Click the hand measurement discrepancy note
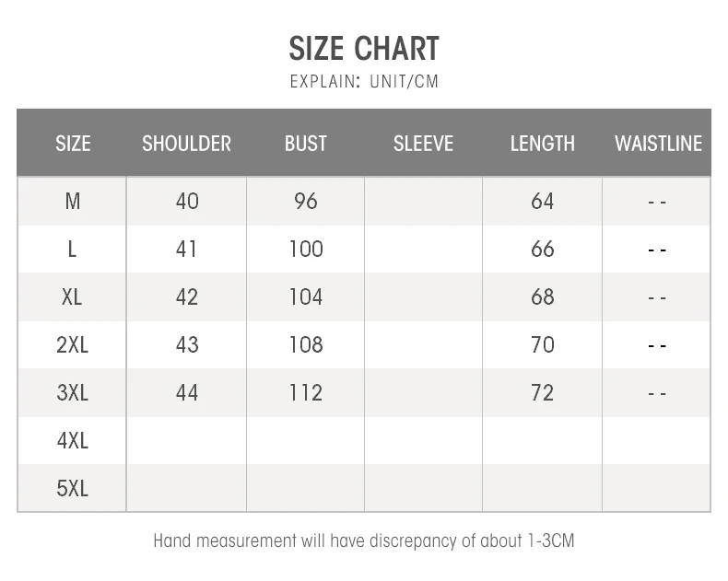This screenshot has width=728, height=581. pyautogui.click(x=364, y=540)
